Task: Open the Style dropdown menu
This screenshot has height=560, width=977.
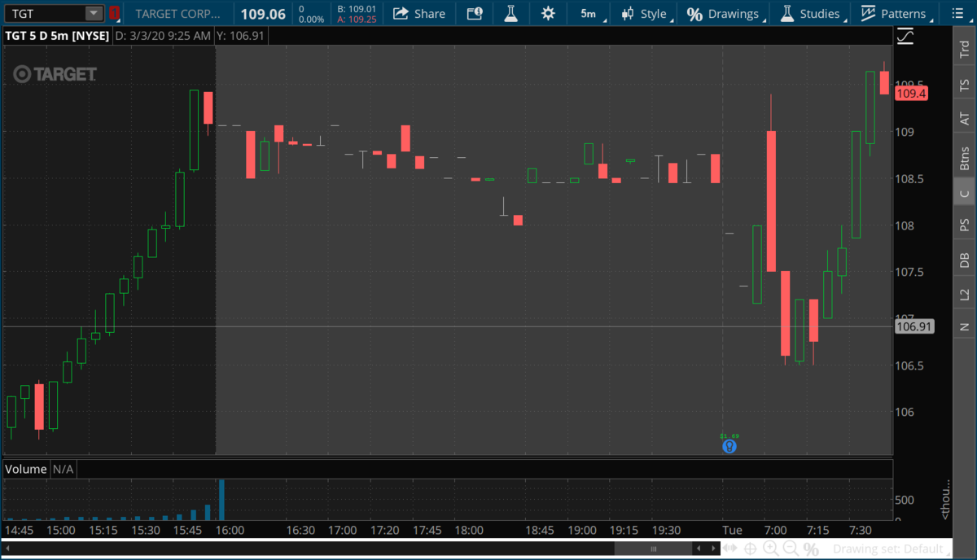Action: 645,13
